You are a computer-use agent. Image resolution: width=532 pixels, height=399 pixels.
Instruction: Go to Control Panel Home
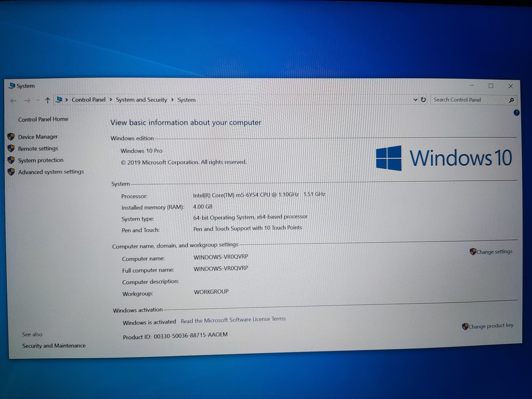click(43, 119)
